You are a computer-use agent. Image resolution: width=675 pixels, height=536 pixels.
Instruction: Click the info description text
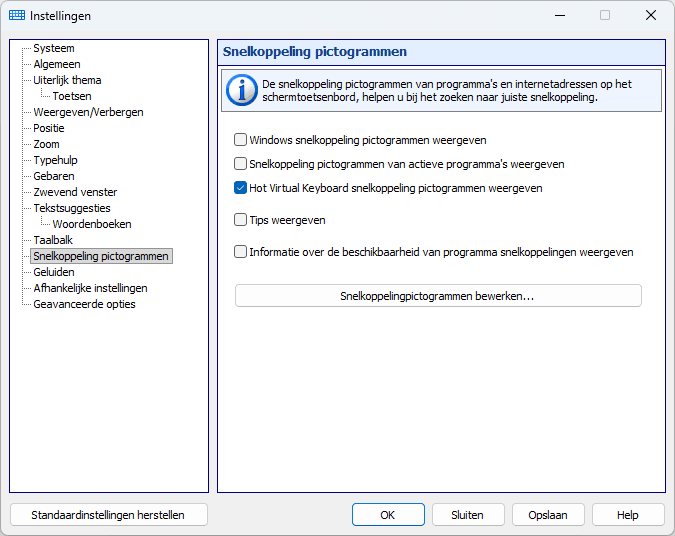coord(447,90)
